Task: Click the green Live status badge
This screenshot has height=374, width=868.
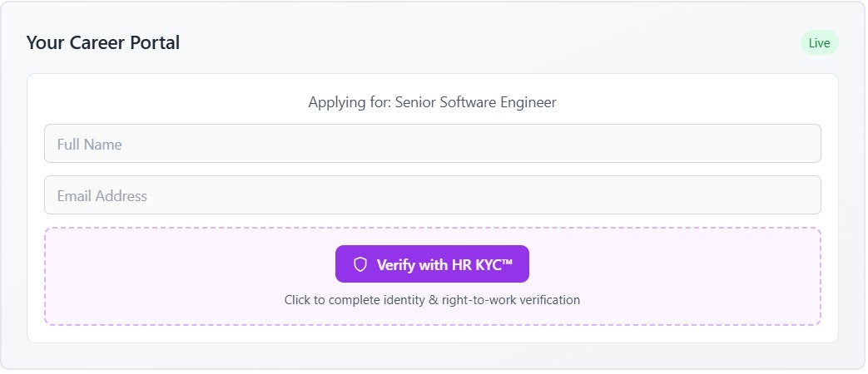Action: click(x=819, y=43)
